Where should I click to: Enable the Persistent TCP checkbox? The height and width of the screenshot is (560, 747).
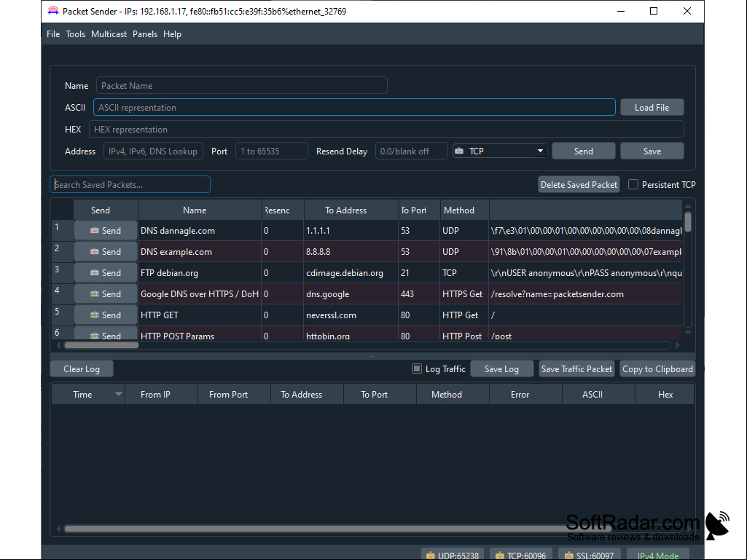point(633,184)
